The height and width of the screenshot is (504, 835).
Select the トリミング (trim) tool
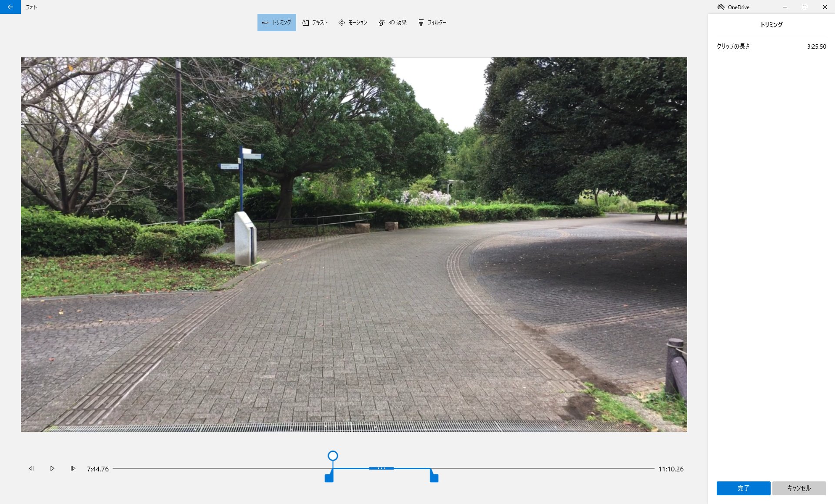[x=277, y=23]
